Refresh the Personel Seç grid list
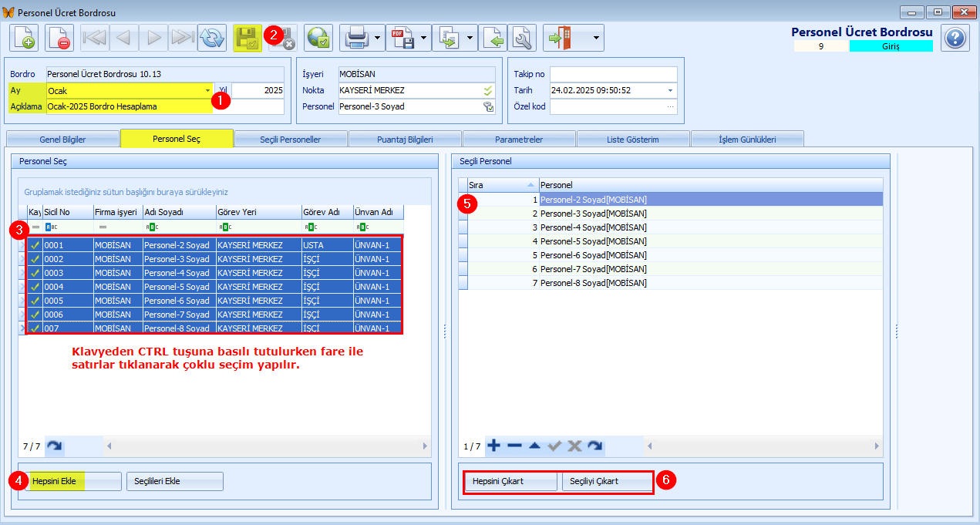Image resolution: width=980 pixels, height=525 pixels. 54,446
